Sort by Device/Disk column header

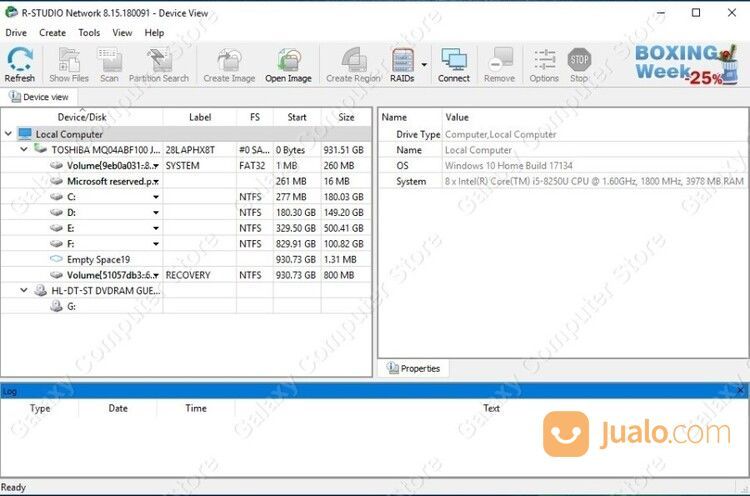82,117
